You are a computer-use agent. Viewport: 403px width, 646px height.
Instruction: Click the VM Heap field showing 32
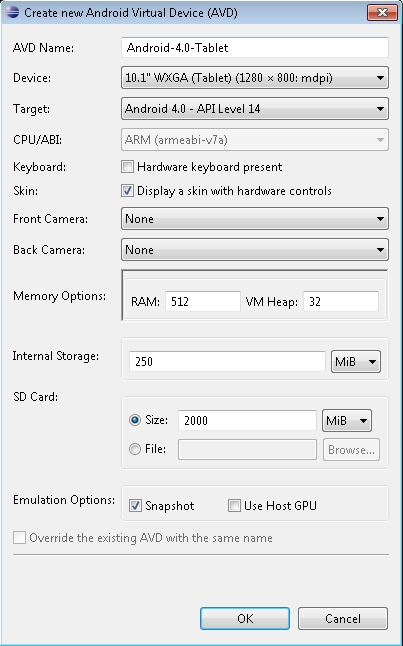(341, 302)
